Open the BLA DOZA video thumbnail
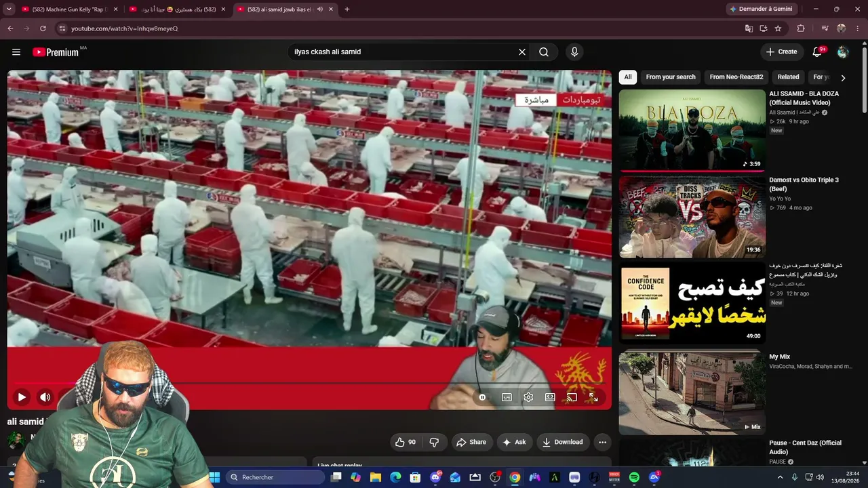The image size is (868, 488). point(692,129)
